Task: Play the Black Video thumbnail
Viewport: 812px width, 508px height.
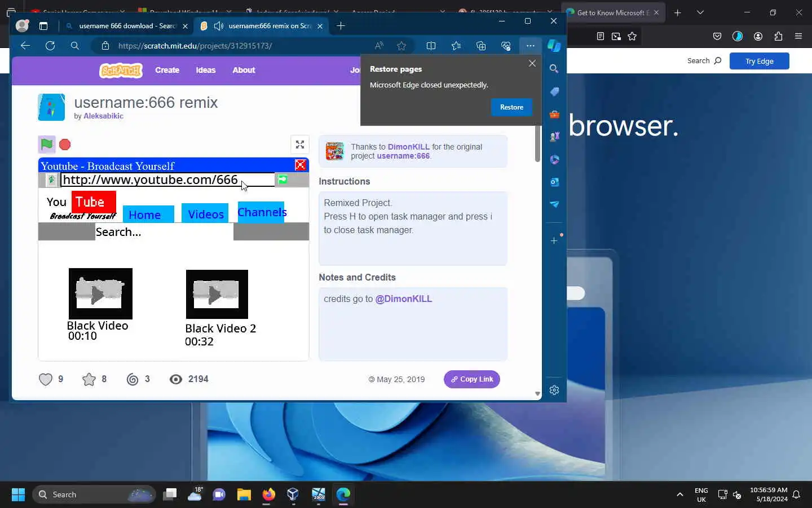Action: 100,294
